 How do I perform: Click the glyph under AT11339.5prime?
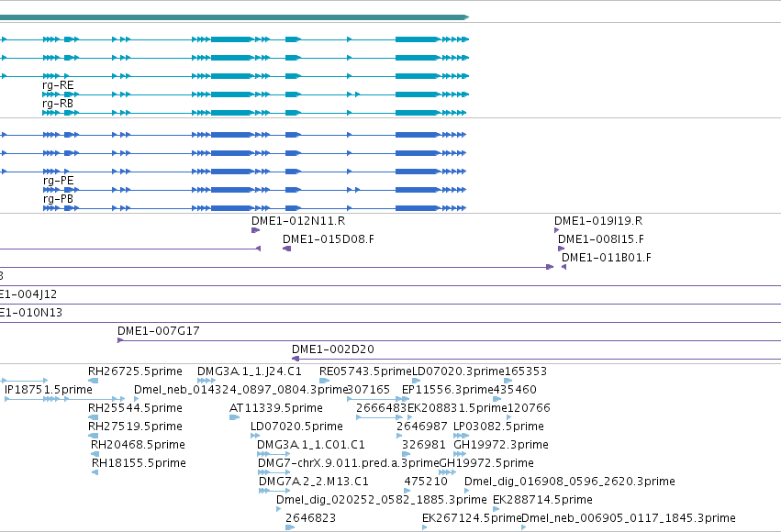click(234, 417)
